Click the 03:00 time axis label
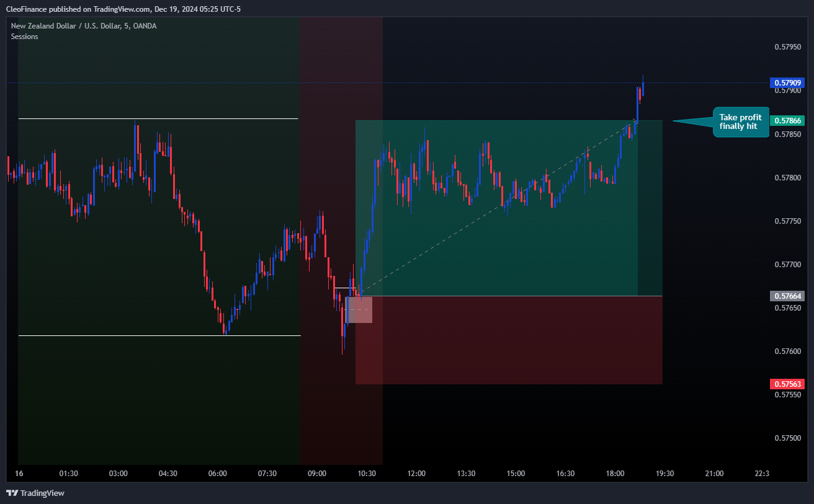Viewport: 814px width, 504px height. point(119,474)
